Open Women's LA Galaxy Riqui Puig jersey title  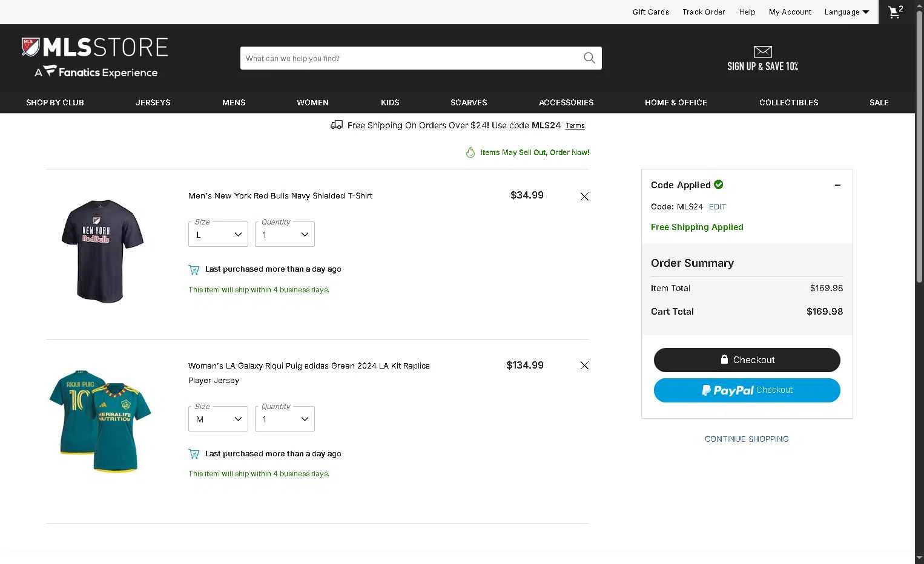click(309, 373)
